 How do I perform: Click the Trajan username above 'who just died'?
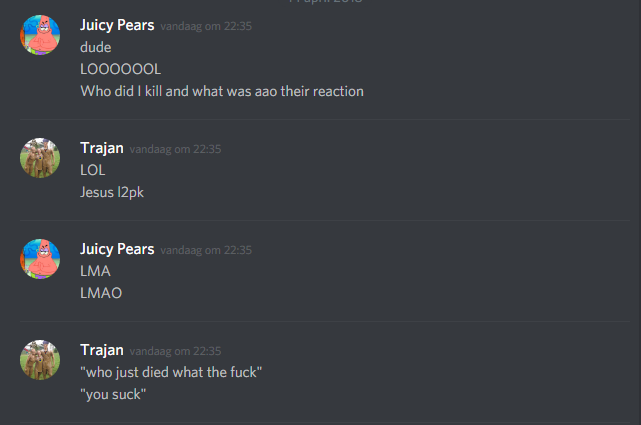point(102,351)
